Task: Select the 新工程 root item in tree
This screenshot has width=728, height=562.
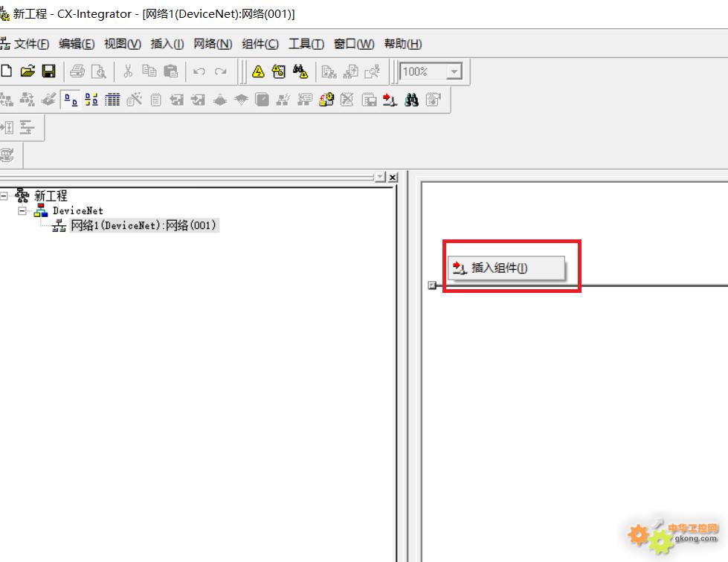Action: tap(51, 196)
